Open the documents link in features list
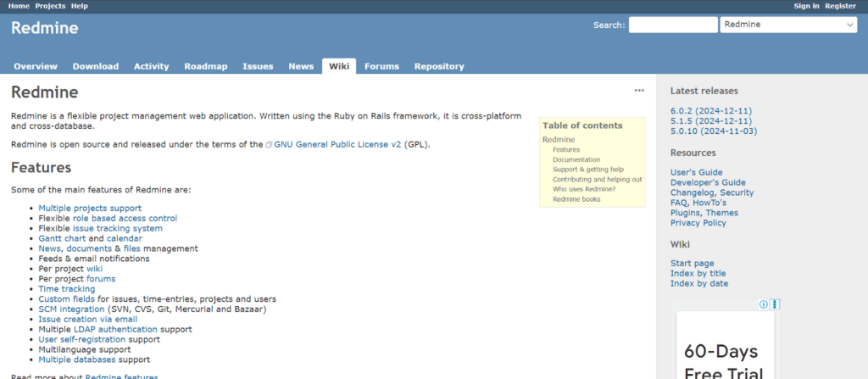Screen dimensions: 868x379 point(89,248)
